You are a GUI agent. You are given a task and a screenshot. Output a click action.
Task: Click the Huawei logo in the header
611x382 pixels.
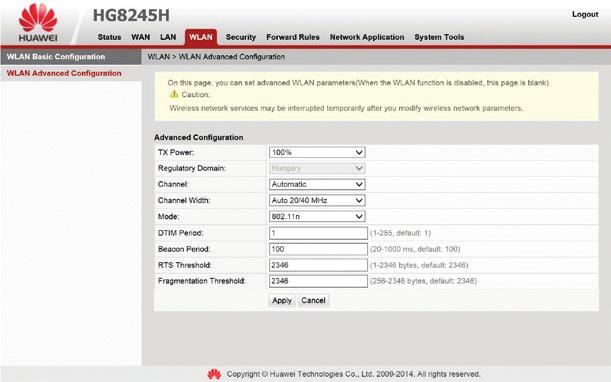tap(38, 22)
